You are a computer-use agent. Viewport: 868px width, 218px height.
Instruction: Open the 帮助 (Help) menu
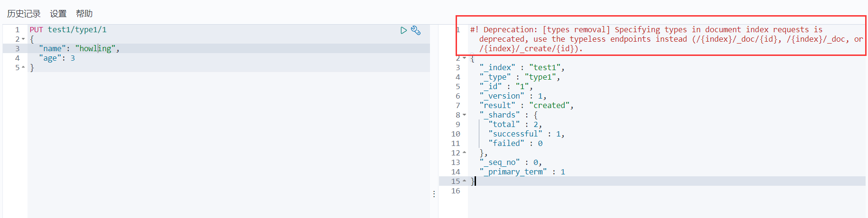pos(84,14)
